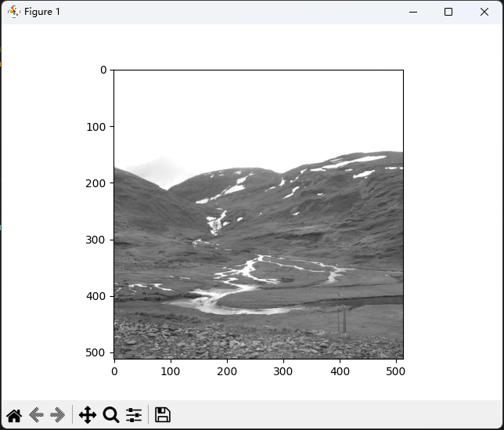Open the Configure subplots dialog

[x=134, y=415]
